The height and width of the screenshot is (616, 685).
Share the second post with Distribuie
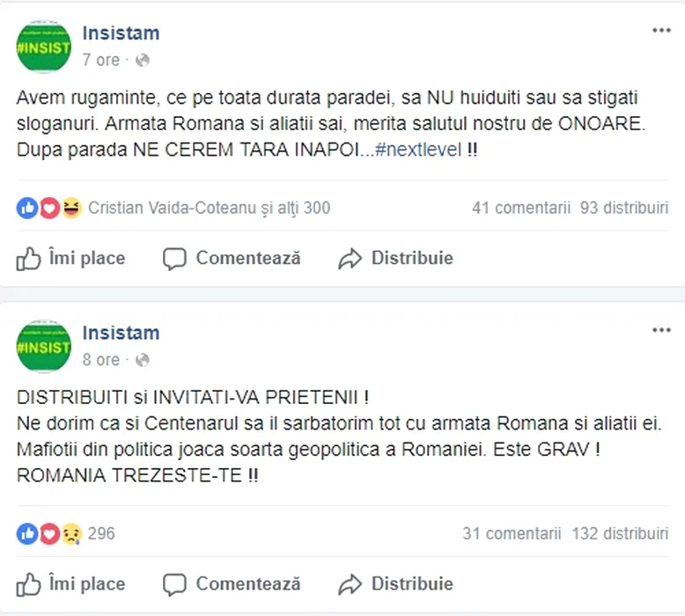click(x=396, y=583)
